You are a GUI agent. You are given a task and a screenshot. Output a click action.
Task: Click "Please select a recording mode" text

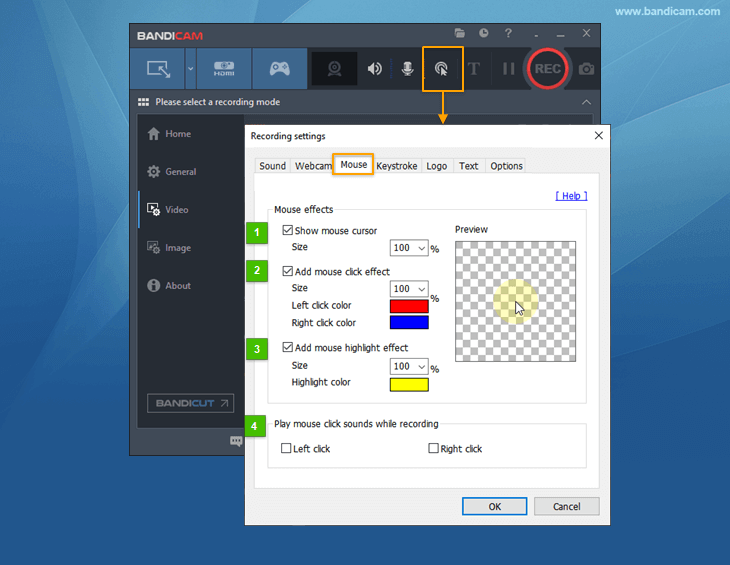pyautogui.click(x=217, y=102)
